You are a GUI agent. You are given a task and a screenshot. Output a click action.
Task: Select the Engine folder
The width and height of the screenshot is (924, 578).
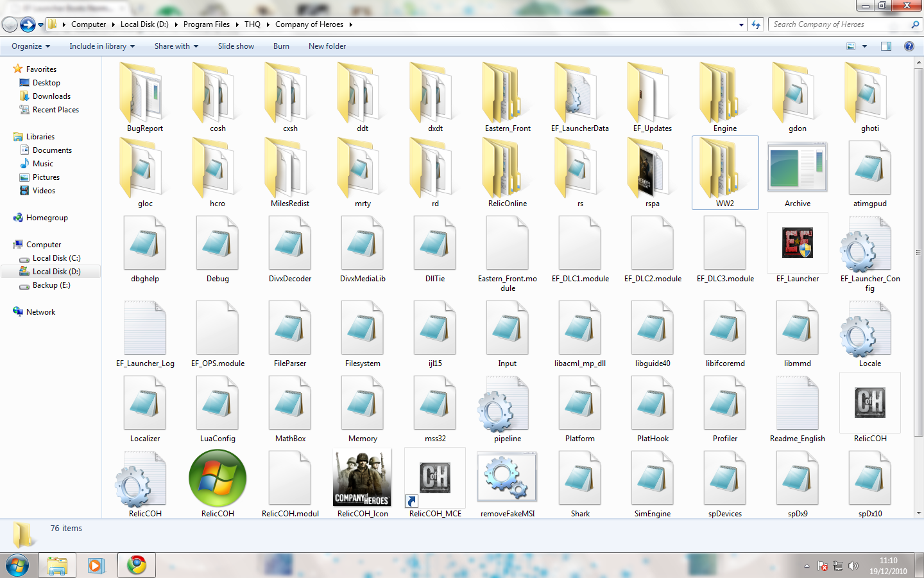(725, 98)
